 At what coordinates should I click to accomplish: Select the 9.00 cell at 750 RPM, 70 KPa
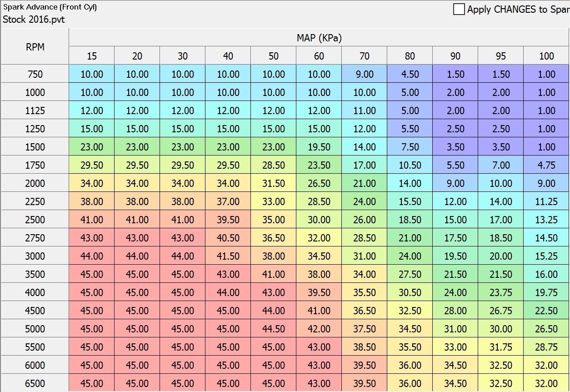tap(364, 74)
